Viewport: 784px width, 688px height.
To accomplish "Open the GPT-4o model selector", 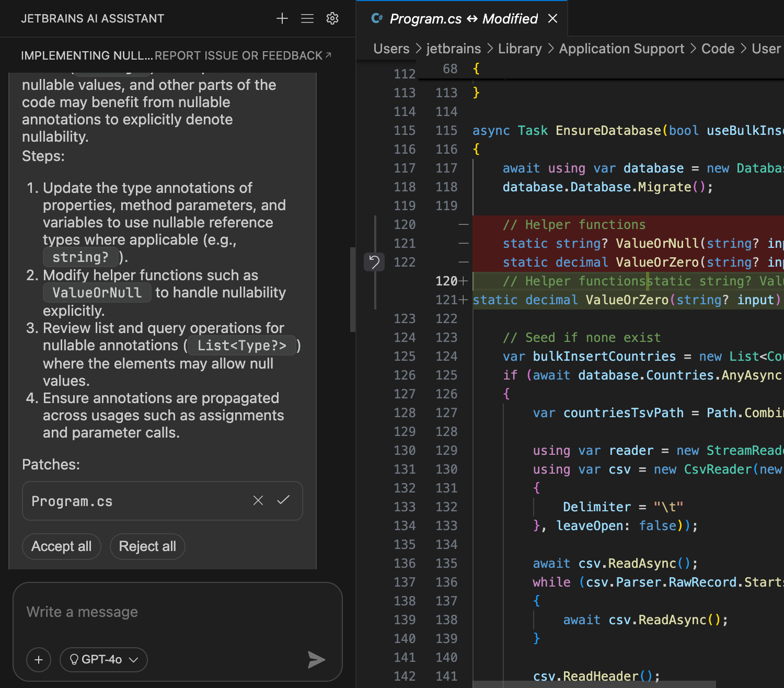I will point(103,660).
